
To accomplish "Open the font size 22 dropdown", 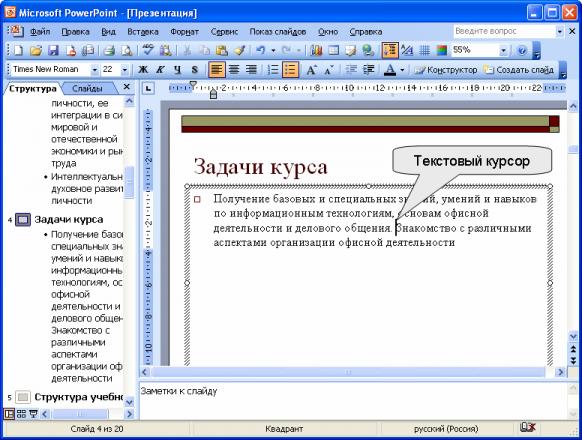I will point(125,69).
